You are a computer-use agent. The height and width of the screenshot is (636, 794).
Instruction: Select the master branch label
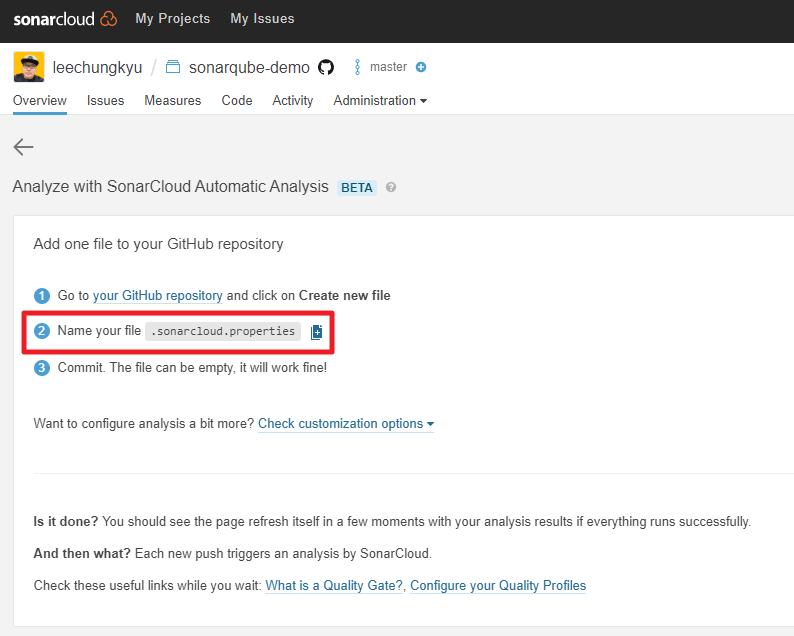pyautogui.click(x=388, y=67)
